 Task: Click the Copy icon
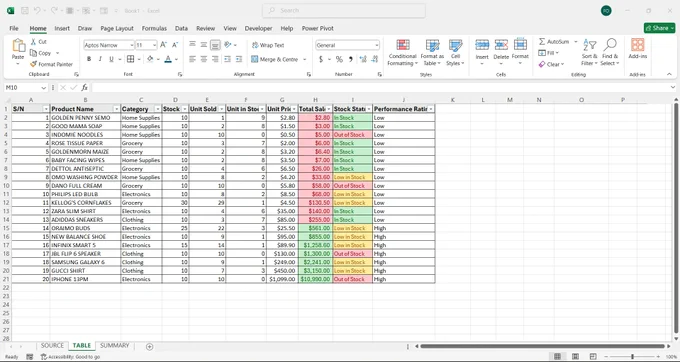pyautogui.click(x=33, y=53)
